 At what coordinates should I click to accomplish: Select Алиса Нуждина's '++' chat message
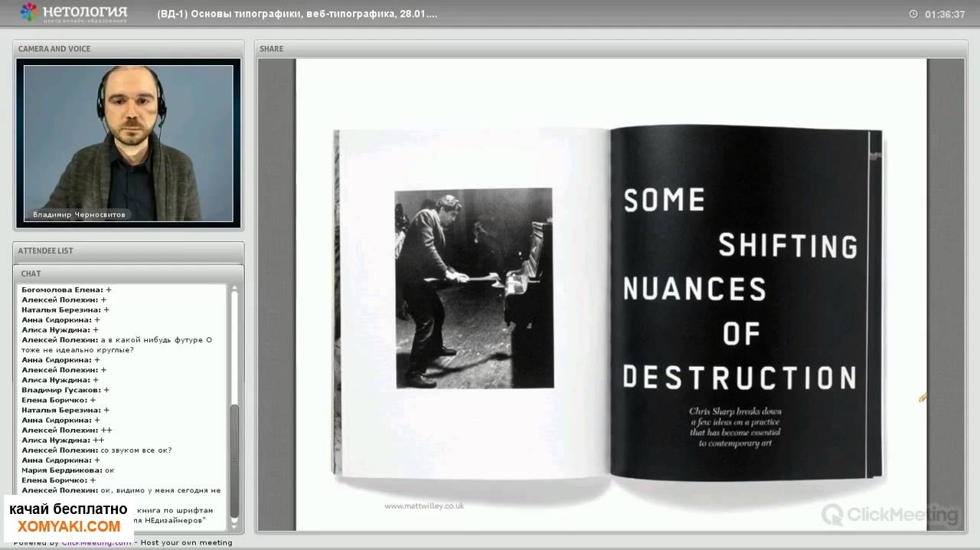click(x=63, y=440)
